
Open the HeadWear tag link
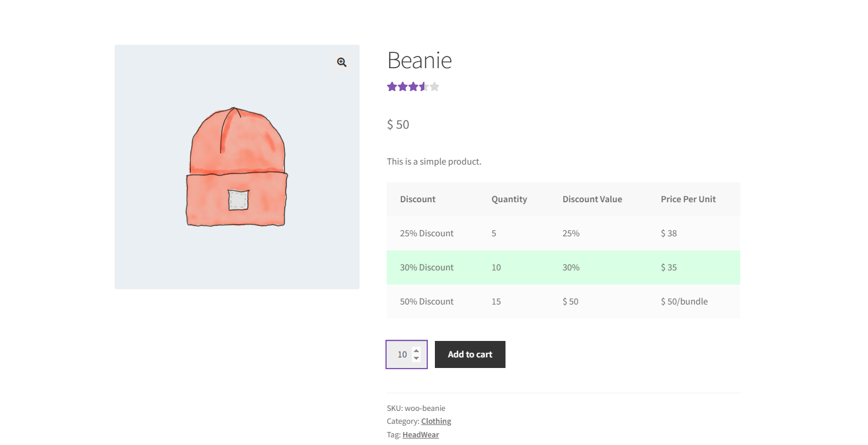click(x=420, y=434)
